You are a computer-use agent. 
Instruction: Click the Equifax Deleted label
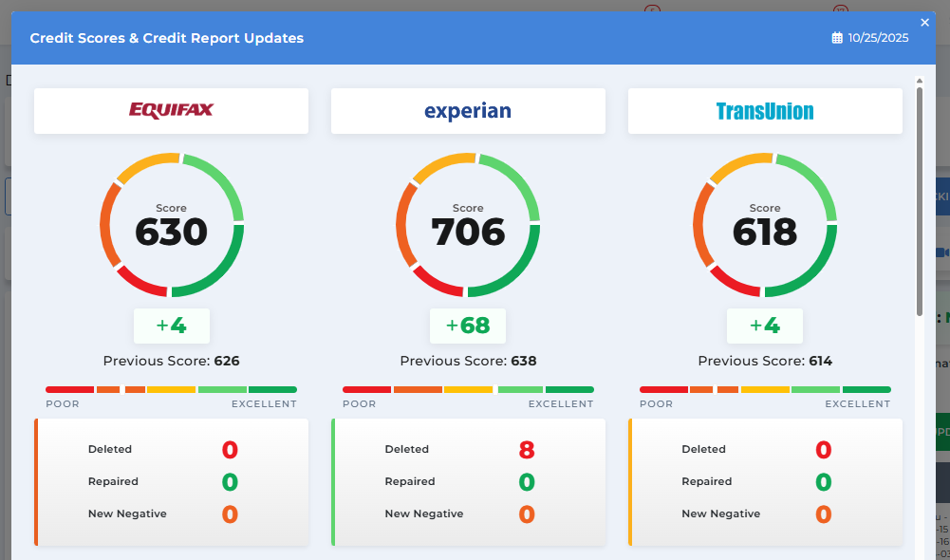pyautogui.click(x=110, y=449)
